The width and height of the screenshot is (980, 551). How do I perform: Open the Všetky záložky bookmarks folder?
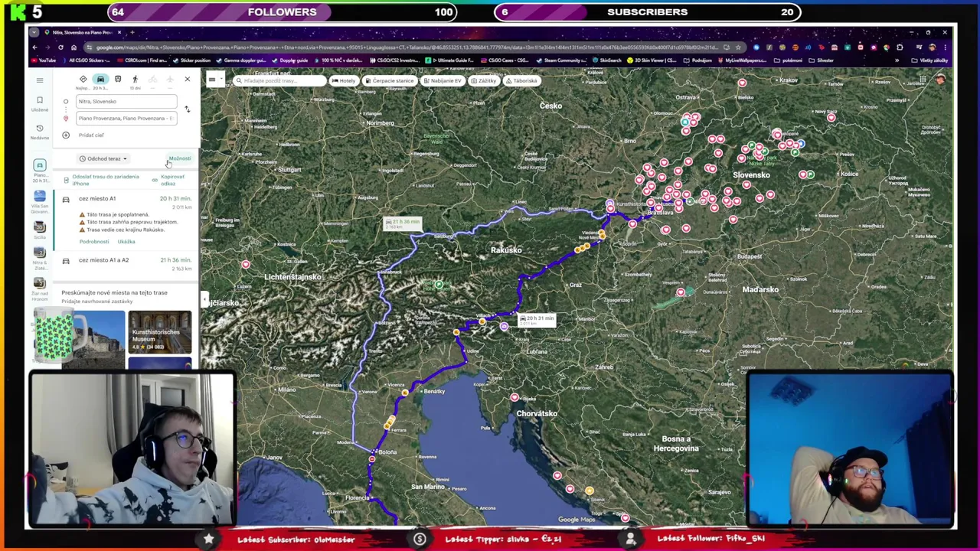[929, 60]
